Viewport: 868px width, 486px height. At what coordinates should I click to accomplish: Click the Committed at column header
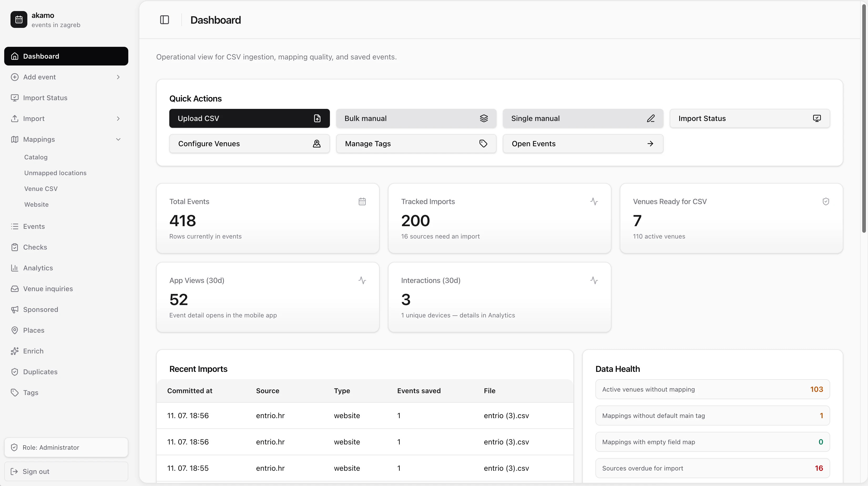pyautogui.click(x=190, y=391)
